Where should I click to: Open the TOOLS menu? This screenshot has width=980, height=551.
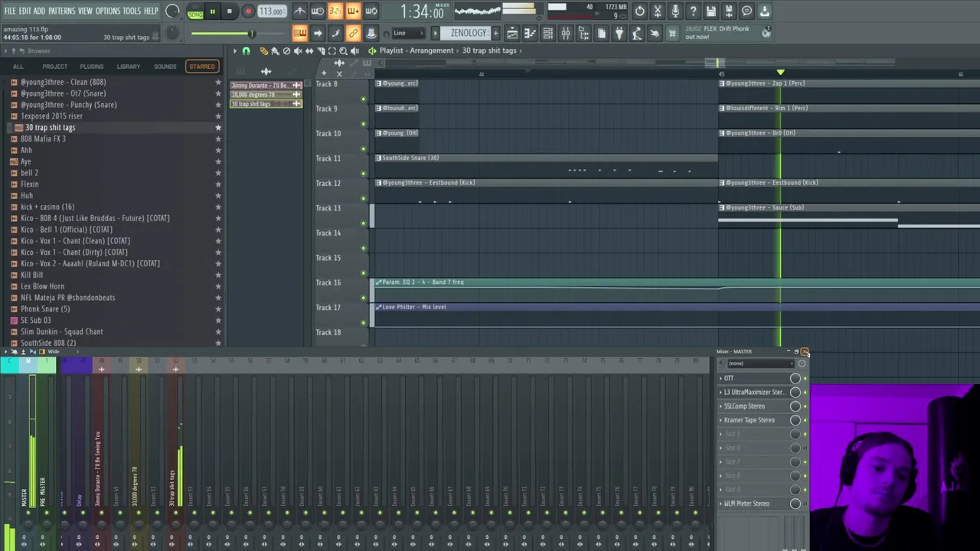[132, 11]
